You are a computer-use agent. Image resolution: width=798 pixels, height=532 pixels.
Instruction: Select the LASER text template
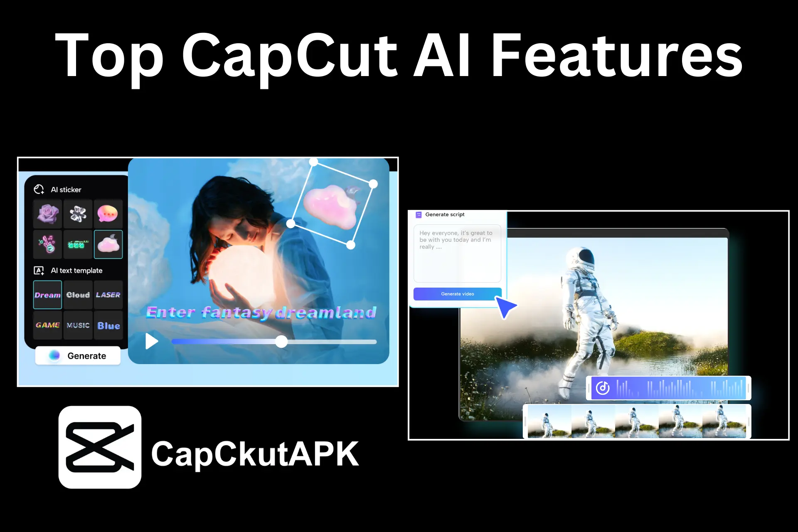(x=108, y=295)
